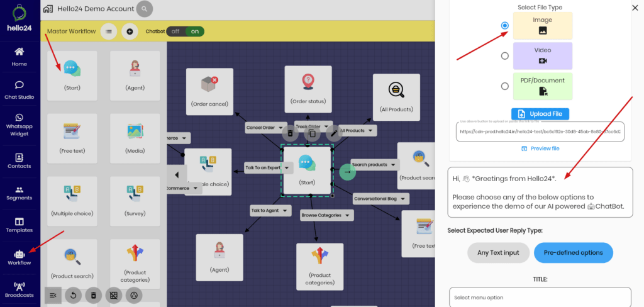Pick the (Free text) block from palette
This screenshot has height=307, width=644.
72,138
